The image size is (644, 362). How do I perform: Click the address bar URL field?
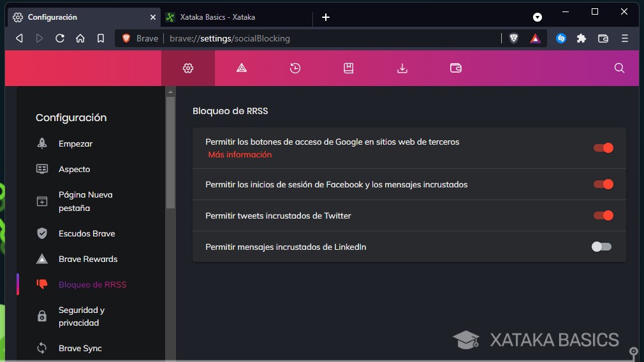pos(319,38)
